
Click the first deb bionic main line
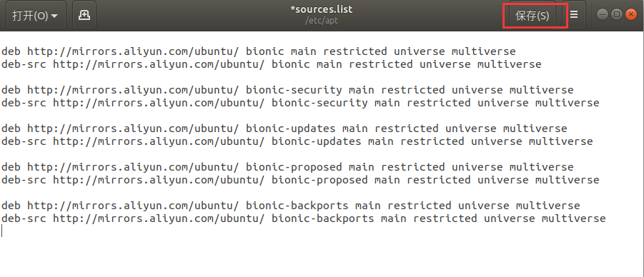(258, 51)
